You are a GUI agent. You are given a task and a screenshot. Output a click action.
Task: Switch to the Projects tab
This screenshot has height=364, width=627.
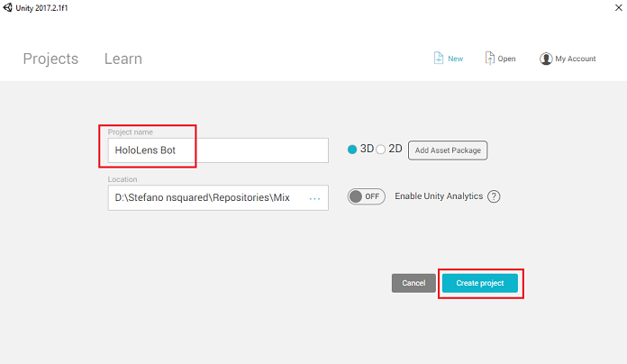[x=50, y=59]
